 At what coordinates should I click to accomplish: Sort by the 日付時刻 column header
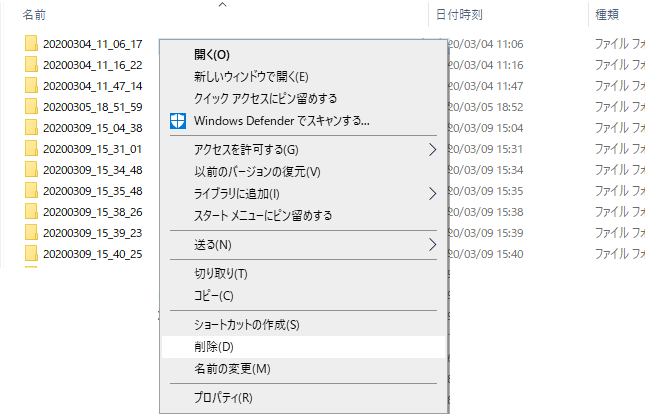(460, 15)
